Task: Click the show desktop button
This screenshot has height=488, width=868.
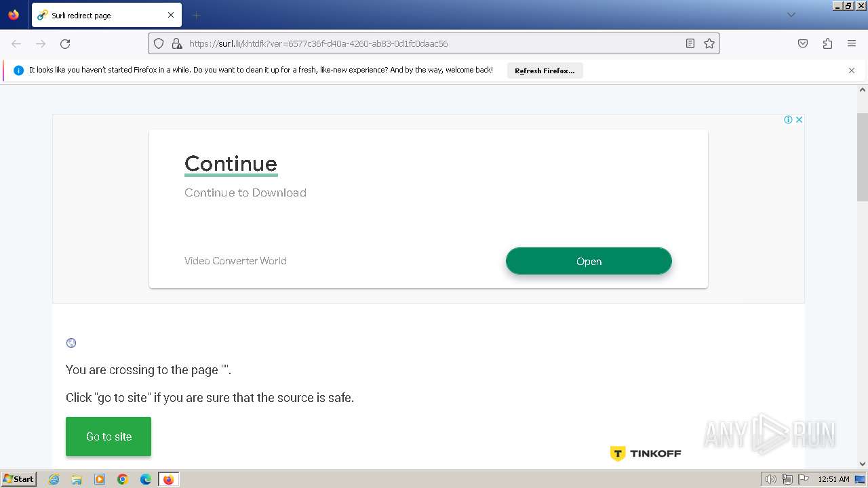Action: [861, 479]
